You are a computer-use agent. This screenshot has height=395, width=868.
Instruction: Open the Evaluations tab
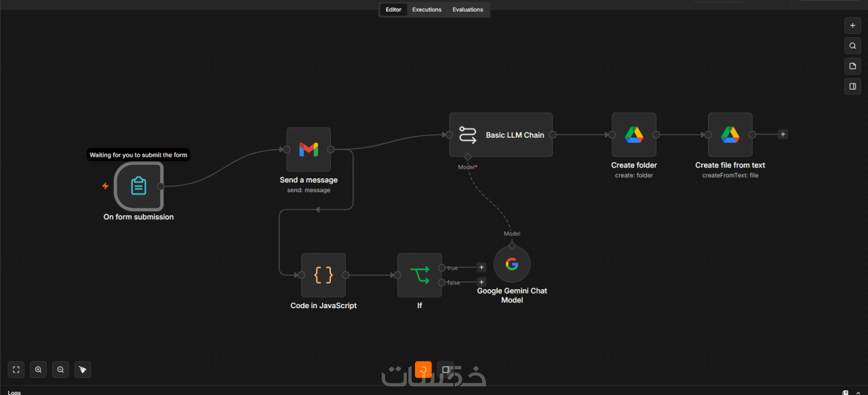(x=468, y=10)
